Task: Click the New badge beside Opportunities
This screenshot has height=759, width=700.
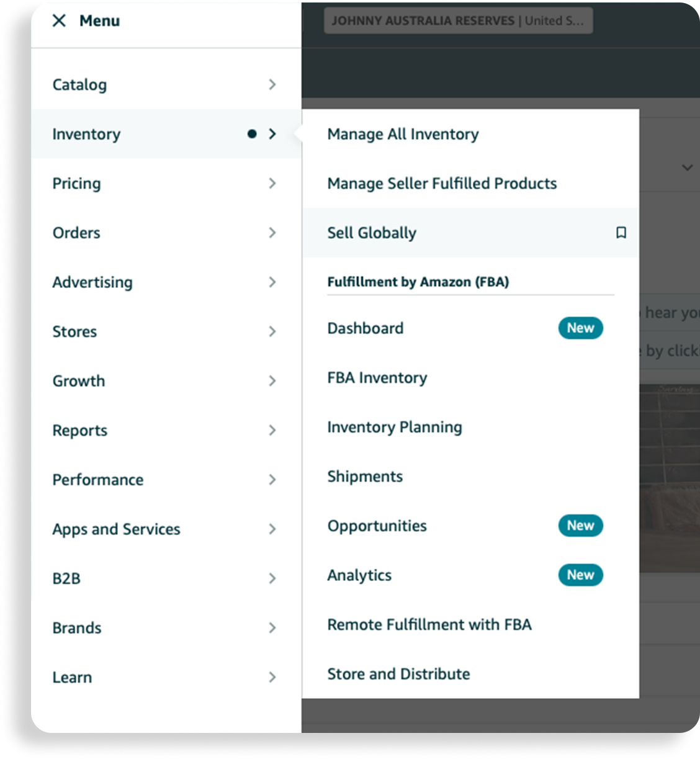Action: coord(580,525)
